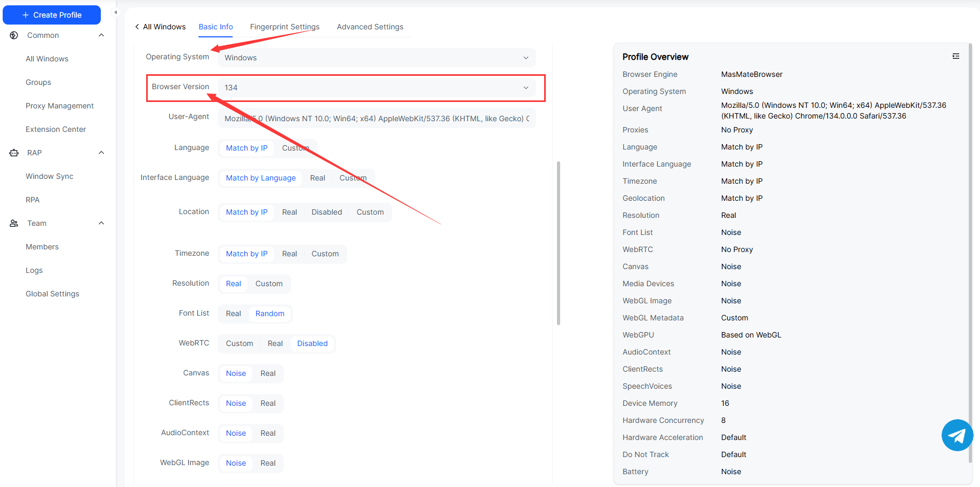Click the User-Agent text field
980x487 pixels.
(x=376, y=119)
